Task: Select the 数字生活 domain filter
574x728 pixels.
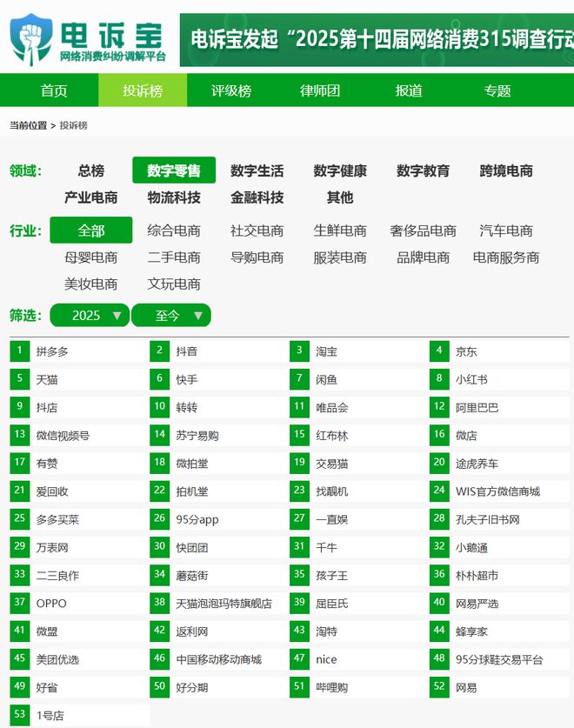Action: pos(257,170)
